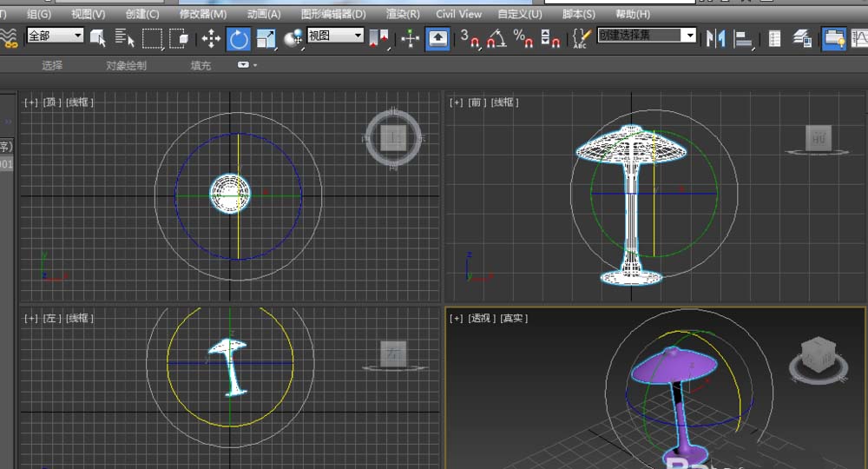Switch to the 选择 ribbon tab
The image size is (868, 469).
coord(52,65)
